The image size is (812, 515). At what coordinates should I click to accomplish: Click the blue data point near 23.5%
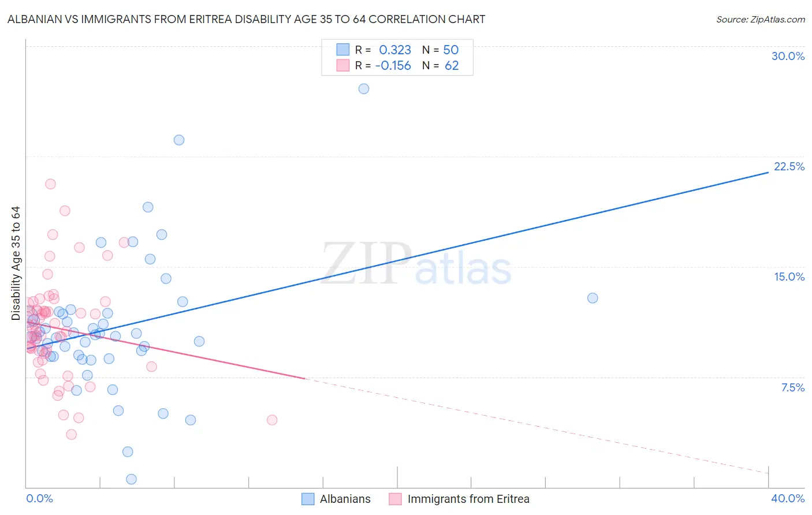click(x=179, y=140)
